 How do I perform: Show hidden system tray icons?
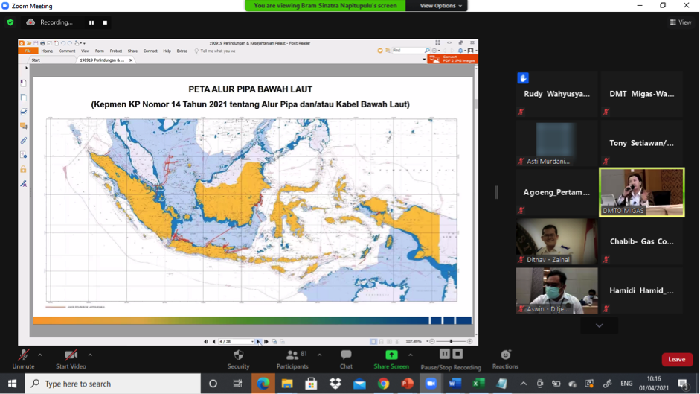coord(524,384)
